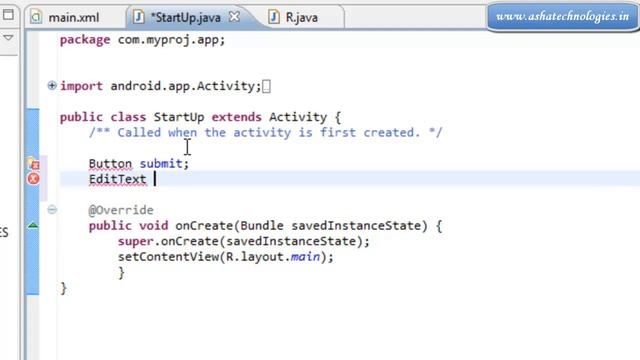Viewport: 640px width, 360px height.
Task: Collapse the onCreate method fold
Action: coord(52,210)
